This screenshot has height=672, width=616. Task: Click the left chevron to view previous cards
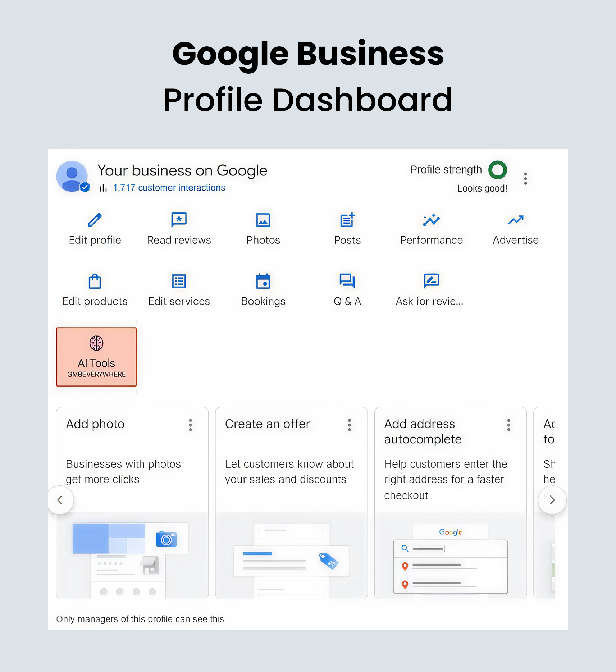pos(60,500)
